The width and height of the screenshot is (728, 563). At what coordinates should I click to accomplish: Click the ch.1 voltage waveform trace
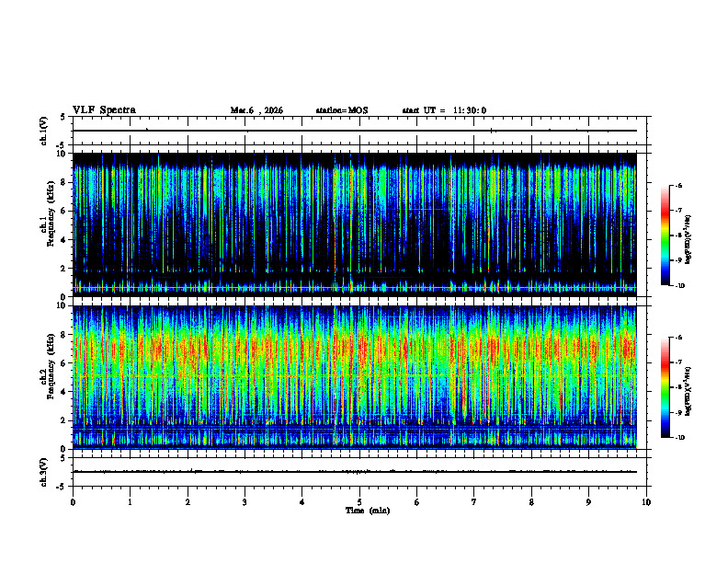[x=355, y=131]
